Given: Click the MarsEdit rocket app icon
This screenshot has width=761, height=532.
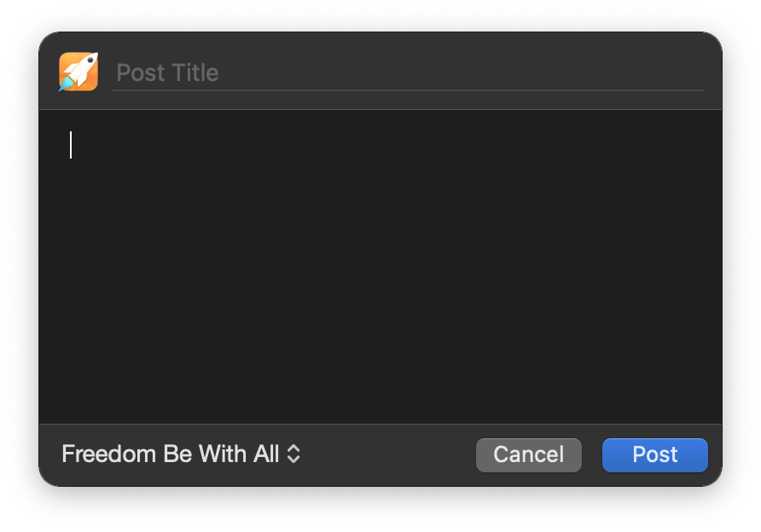Looking at the screenshot, I should (x=78, y=72).
